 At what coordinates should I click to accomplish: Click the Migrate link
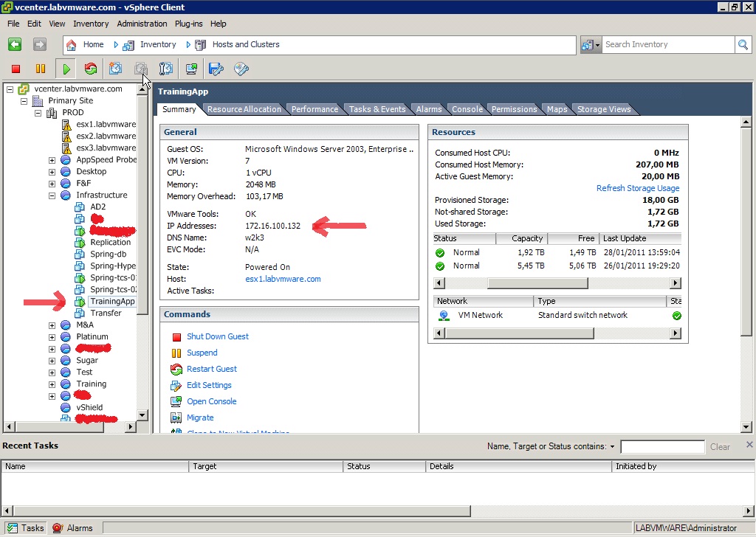(x=200, y=418)
